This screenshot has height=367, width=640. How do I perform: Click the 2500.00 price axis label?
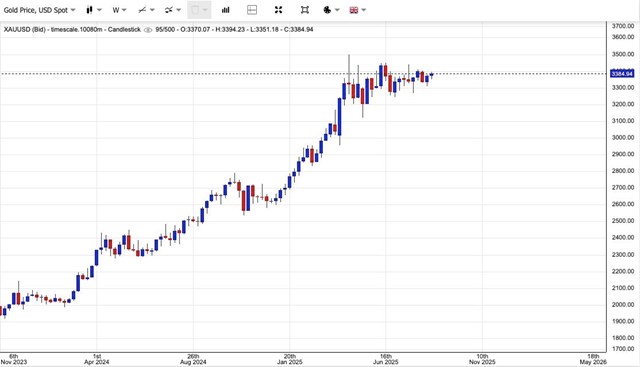click(x=623, y=221)
